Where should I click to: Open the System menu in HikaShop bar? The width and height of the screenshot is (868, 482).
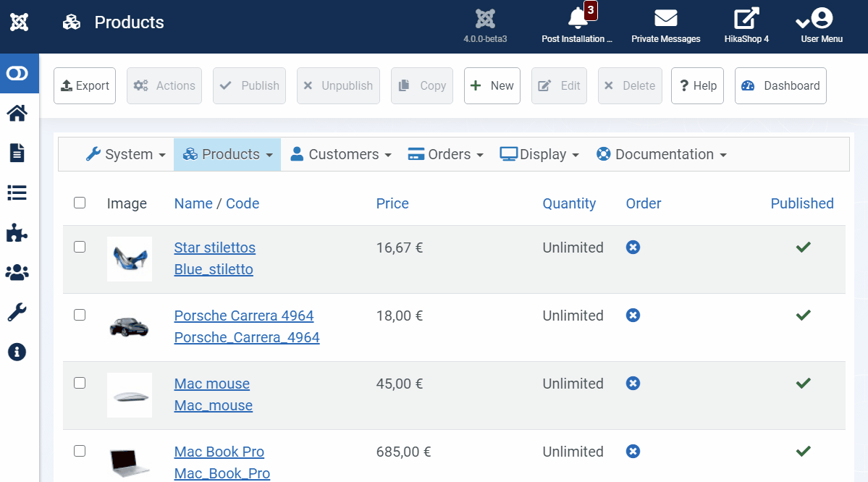click(x=126, y=154)
